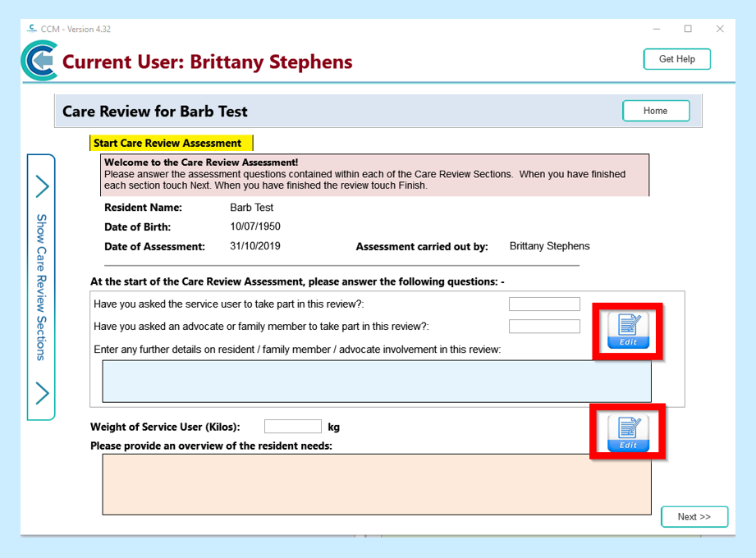This screenshot has height=558, width=756.
Task: Click the CCM back arrow logo
Action: click(39, 62)
